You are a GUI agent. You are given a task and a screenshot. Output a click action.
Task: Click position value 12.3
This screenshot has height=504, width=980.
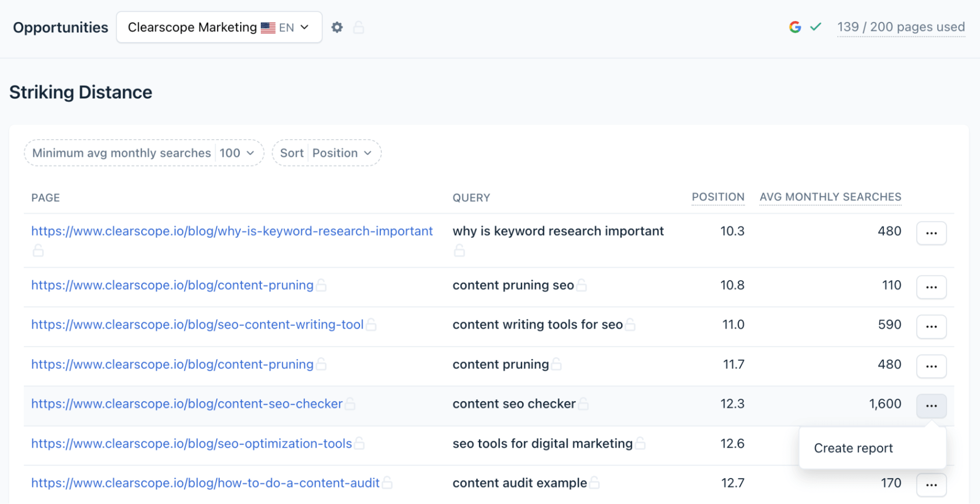(732, 404)
